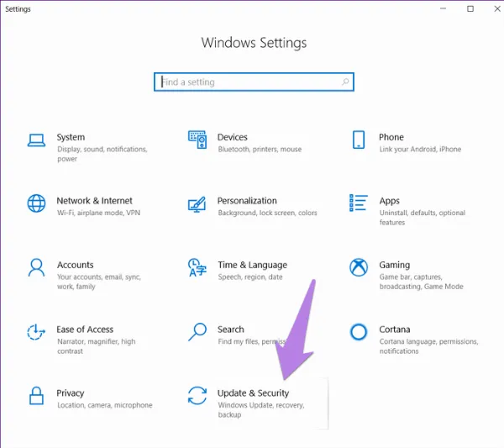Click the Privacy lock icon
Image resolution: width=504 pixels, height=448 pixels.
pyautogui.click(x=36, y=396)
